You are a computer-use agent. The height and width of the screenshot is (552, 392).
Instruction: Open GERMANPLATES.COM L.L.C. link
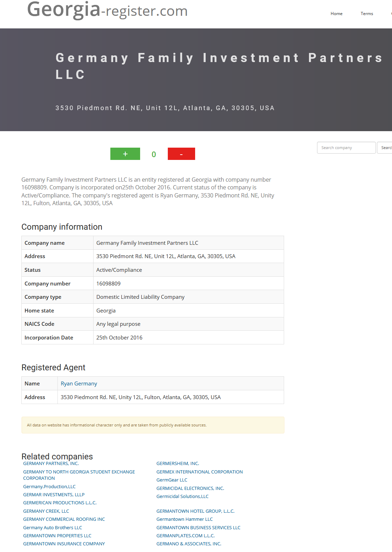(x=186, y=536)
